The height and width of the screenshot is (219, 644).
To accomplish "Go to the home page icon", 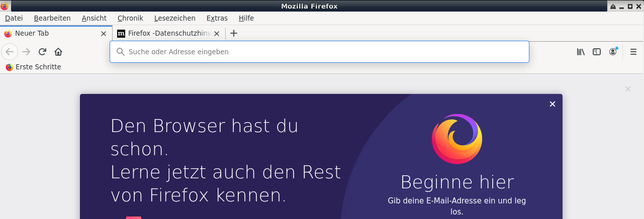I will pos(58,52).
